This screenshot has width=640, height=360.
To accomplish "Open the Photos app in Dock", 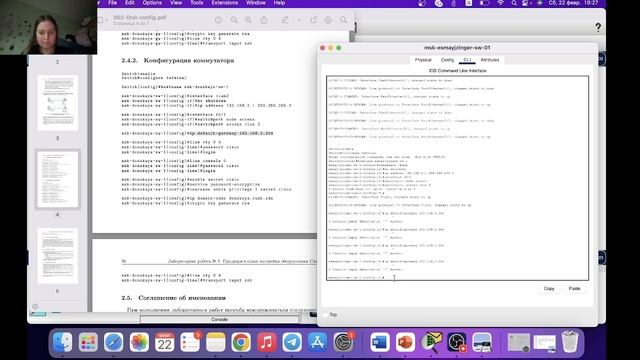I will pos(139,342).
